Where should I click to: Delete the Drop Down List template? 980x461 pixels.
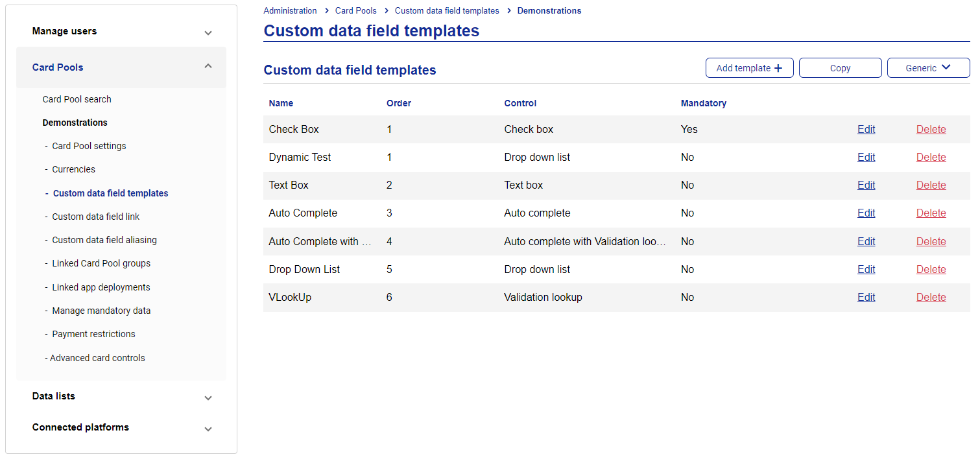pyautogui.click(x=931, y=269)
